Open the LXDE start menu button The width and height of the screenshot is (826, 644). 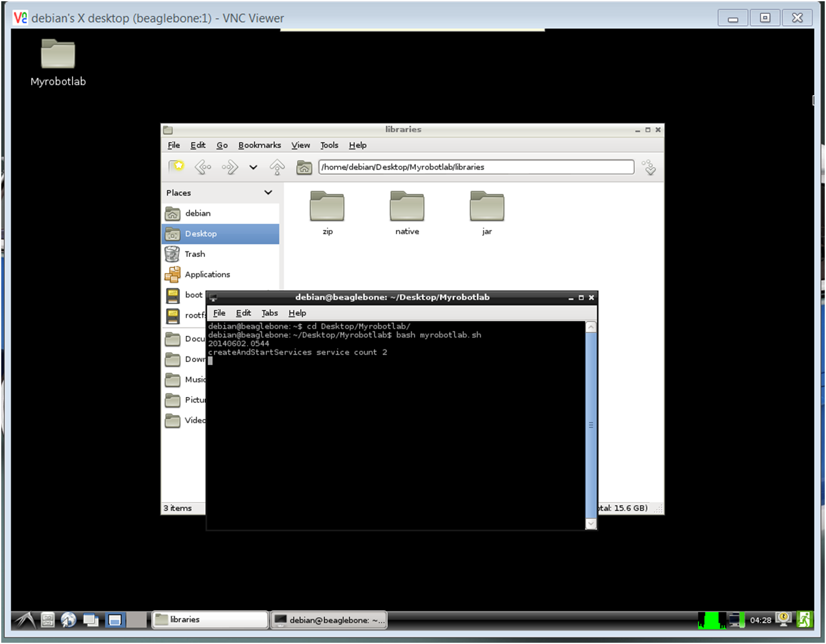25,620
